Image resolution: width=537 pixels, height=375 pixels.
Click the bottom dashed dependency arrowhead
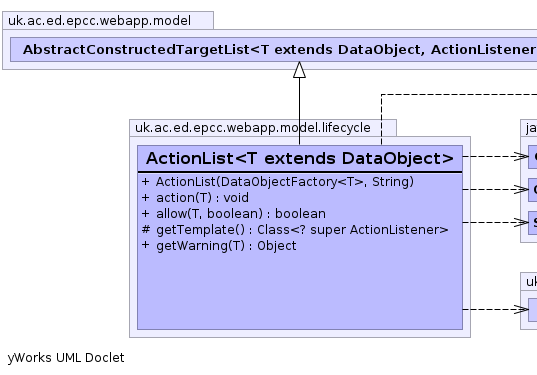521,310
